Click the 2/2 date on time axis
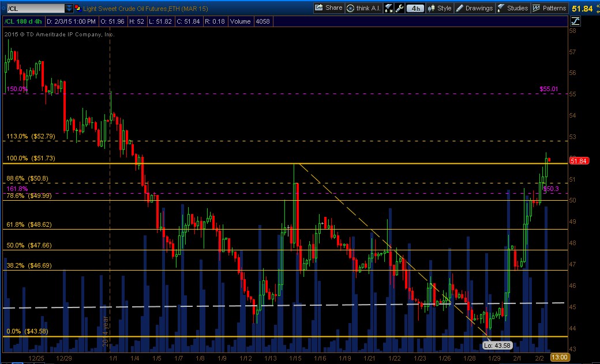Image resolution: width=600 pixels, height=364 pixels. (x=539, y=358)
